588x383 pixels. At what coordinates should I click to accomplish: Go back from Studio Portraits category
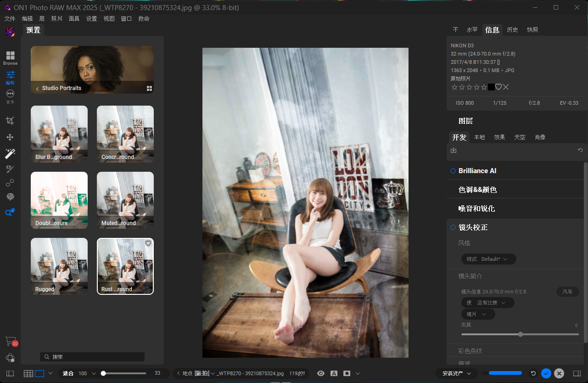[38, 89]
